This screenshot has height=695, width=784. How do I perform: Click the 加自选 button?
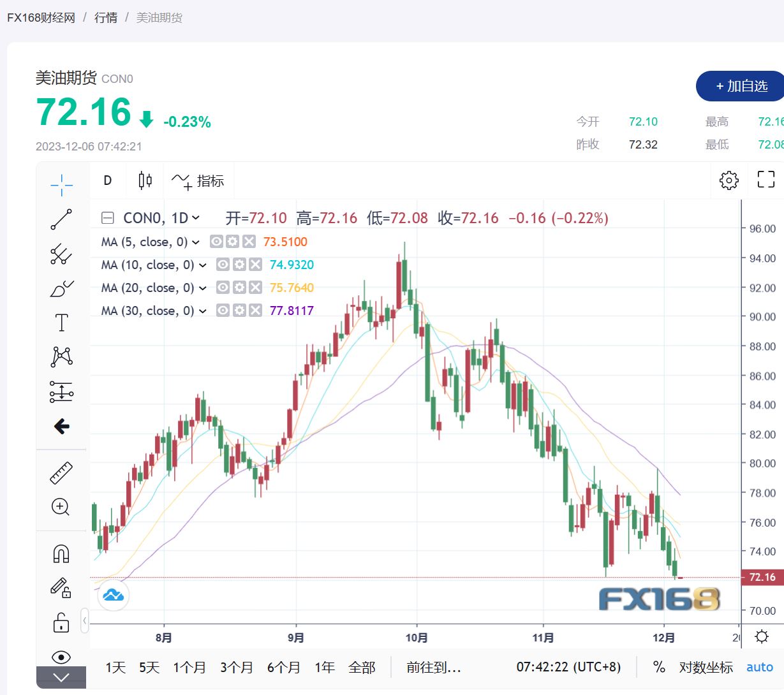pyautogui.click(x=741, y=86)
